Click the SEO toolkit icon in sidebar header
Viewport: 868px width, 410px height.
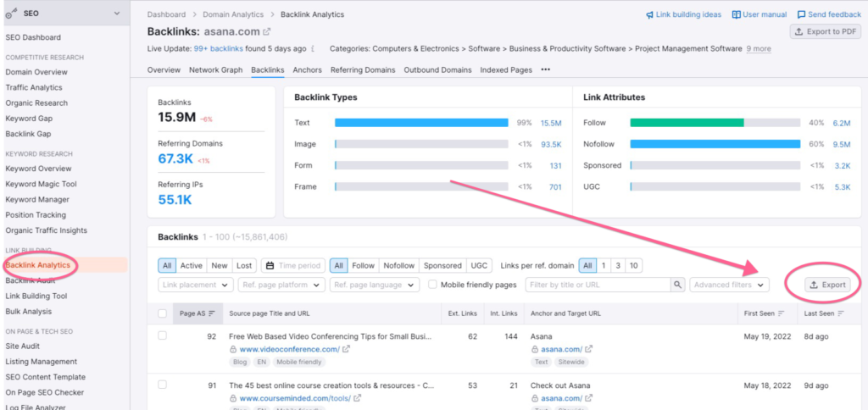point(11,14)
